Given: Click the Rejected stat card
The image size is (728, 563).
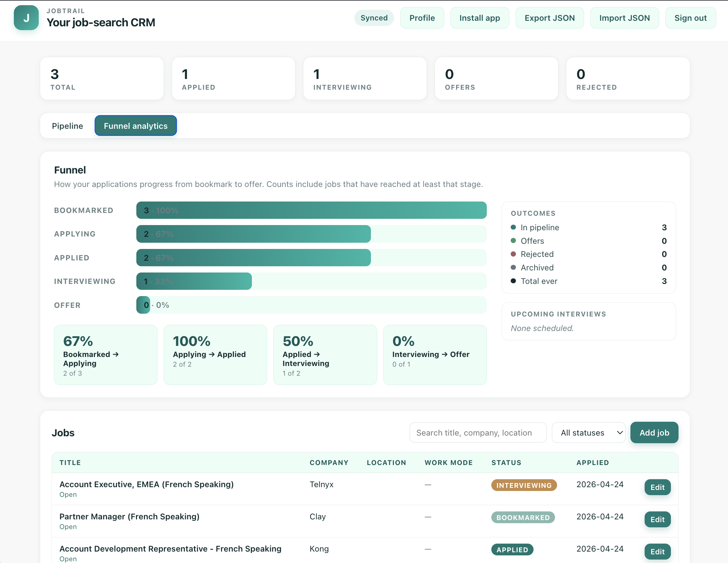Looking at the screenshot, I should pyautogui.click(x=628, y=79).
